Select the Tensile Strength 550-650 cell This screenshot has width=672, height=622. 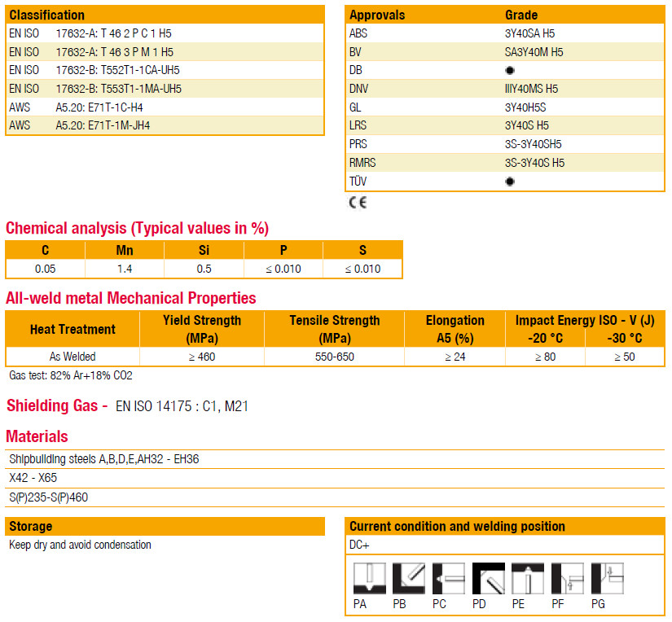[x=334, y=357]
